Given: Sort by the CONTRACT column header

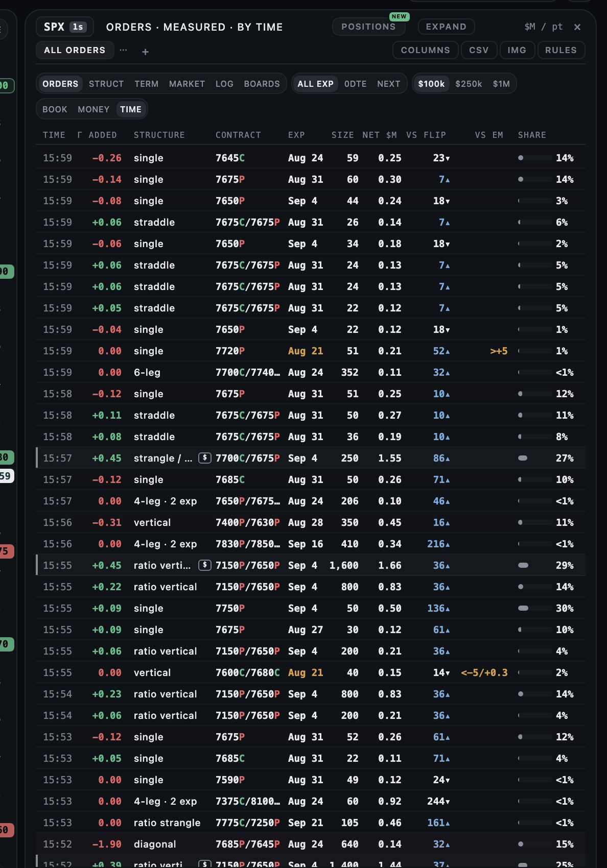Looking at the screenshot, I should pos(238,135).
